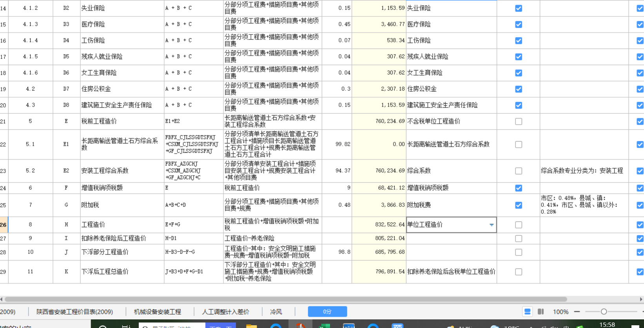Viewport: 644px width, 328px height.
Task: Click the 工程造价 name cell
Action: pos(122,225)
